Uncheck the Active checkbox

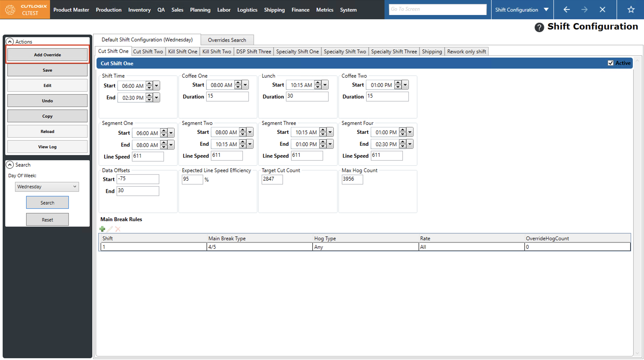(610, 63)
